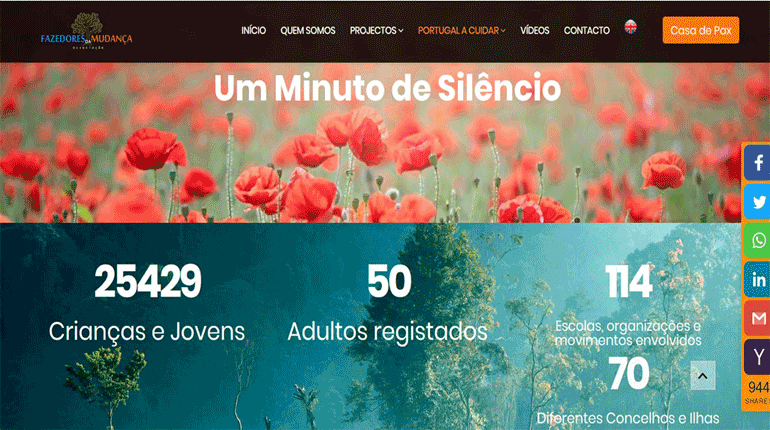Jump back to top with arrow button

tap(703, 376)
